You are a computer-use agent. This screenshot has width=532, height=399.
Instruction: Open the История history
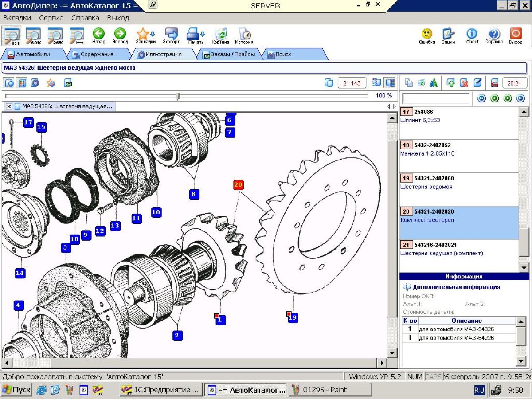pyautogui.click(x=244, y=36)
